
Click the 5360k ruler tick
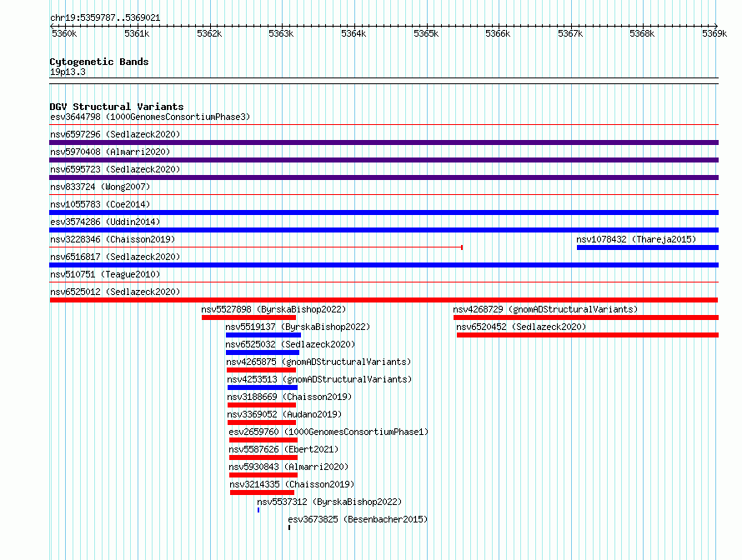click(x=64, y=33)
